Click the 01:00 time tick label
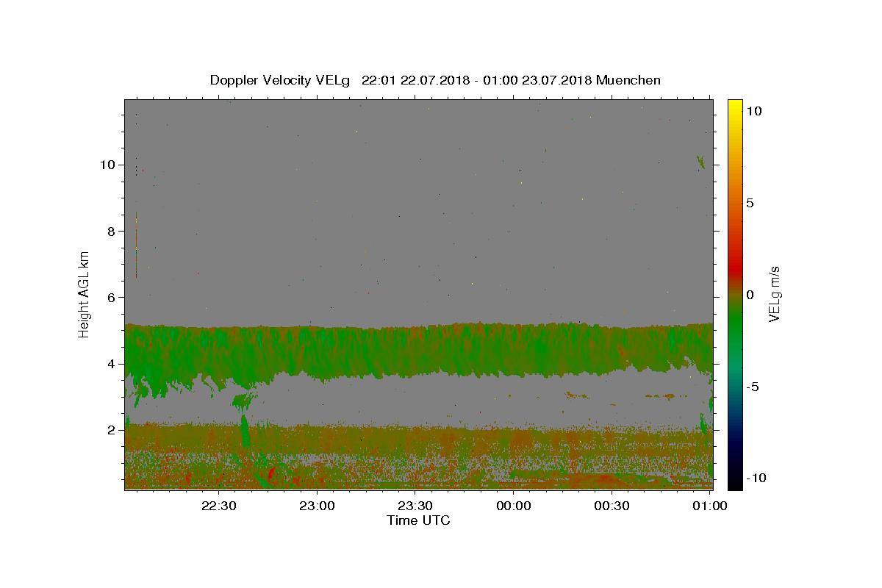Image resolution: width=882 pixels, height=588 pixels. (709, 506)
